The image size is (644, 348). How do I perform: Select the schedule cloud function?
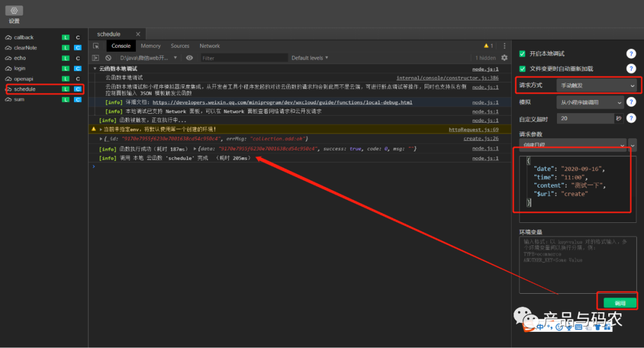click(24, 89)
